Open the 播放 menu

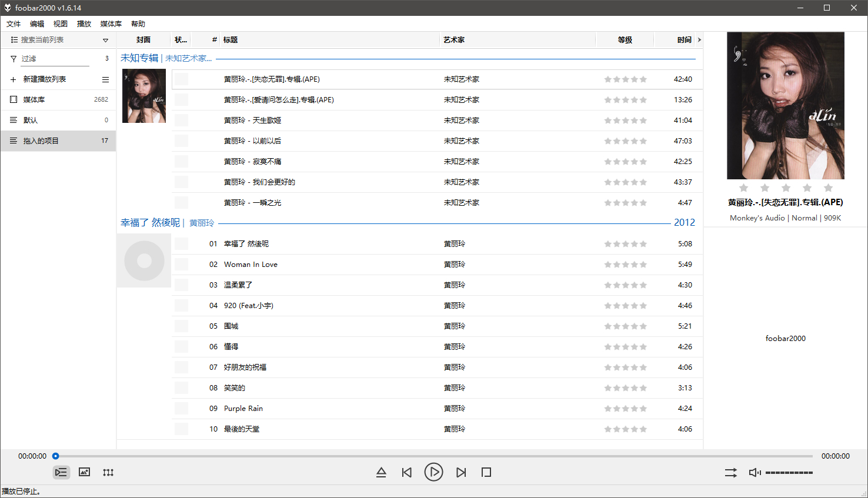pyautogui.click(x=84, y=24)
